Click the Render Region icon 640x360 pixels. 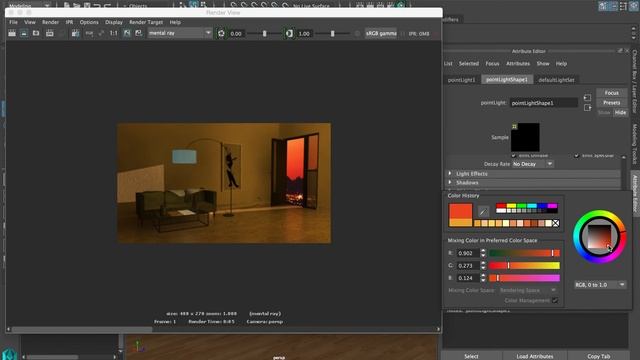click(x=24, y=33)
